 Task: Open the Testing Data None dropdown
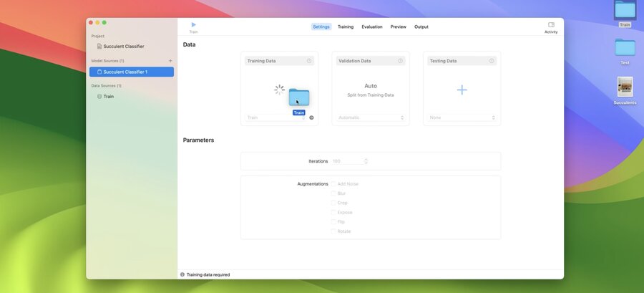point(462,117)
